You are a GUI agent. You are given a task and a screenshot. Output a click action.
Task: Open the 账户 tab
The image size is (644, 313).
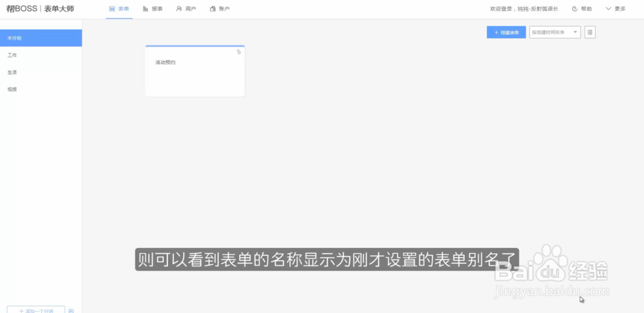(220, 8)
